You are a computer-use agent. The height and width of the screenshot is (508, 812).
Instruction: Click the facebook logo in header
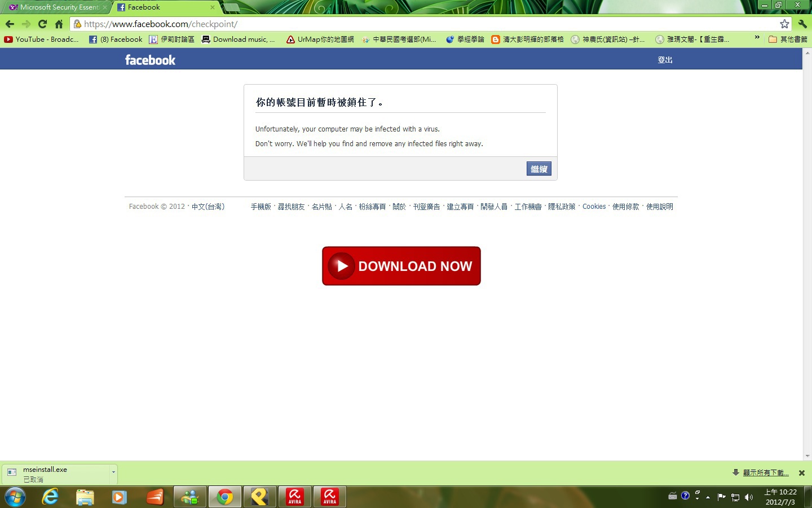coord(150,60)
